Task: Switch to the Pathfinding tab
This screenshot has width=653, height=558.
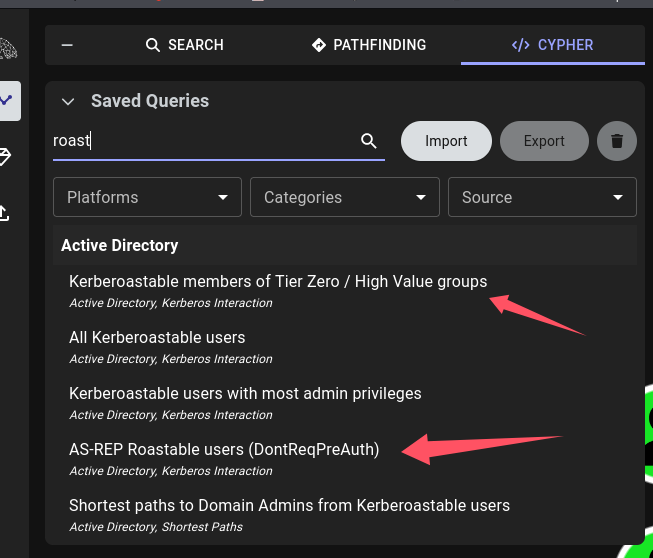Action: [368, 45]
